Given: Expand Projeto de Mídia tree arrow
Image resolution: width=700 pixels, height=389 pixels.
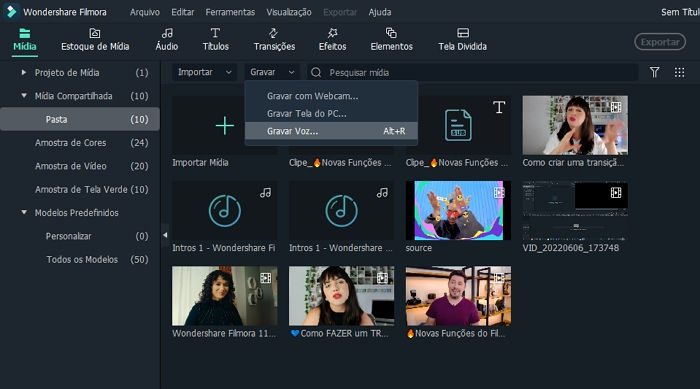Looking at the screenshot, I should [x=24, y=72].
